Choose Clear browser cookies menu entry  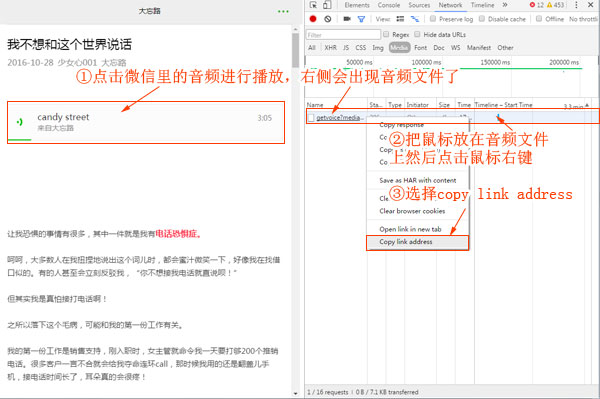(412, 211)
